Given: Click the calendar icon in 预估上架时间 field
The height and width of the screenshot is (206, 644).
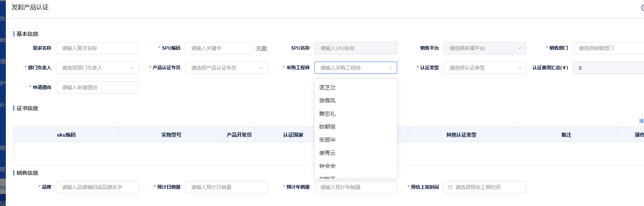Looking at the screenshot, I should 450,187.
